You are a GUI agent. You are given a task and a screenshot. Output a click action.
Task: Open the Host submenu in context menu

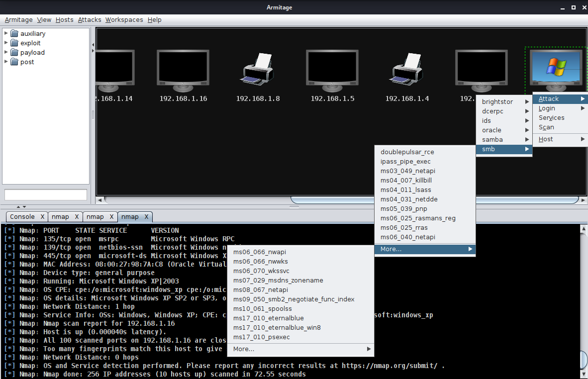pos(560,139)
